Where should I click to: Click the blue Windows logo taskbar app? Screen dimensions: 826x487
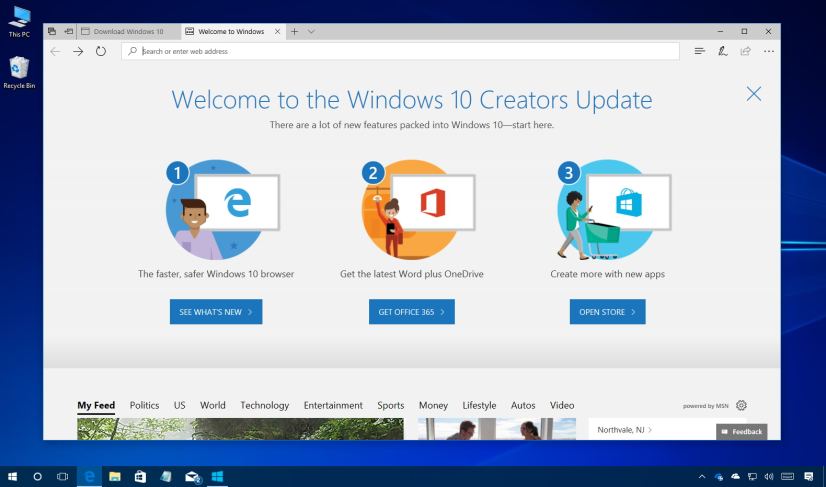[217, 476]
